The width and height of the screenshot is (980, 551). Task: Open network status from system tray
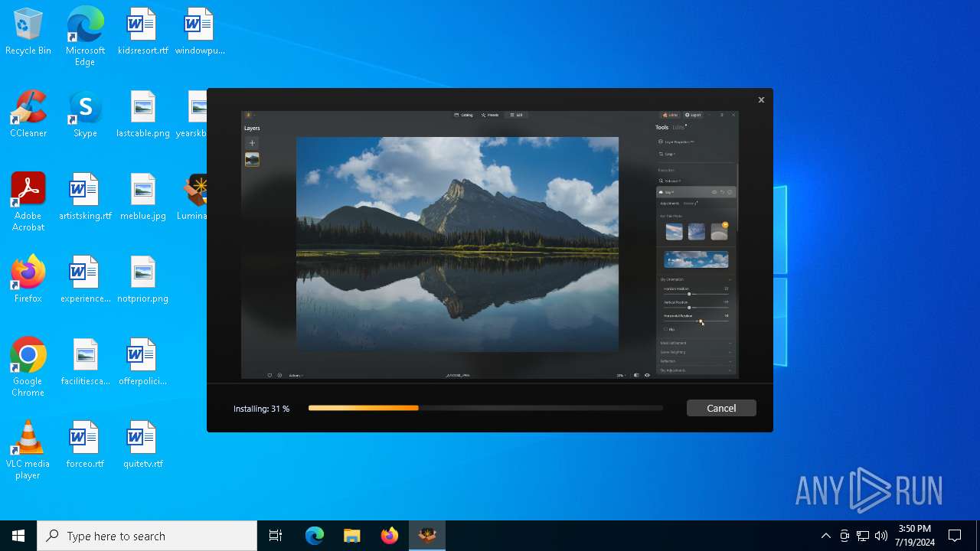coord(863,536)
